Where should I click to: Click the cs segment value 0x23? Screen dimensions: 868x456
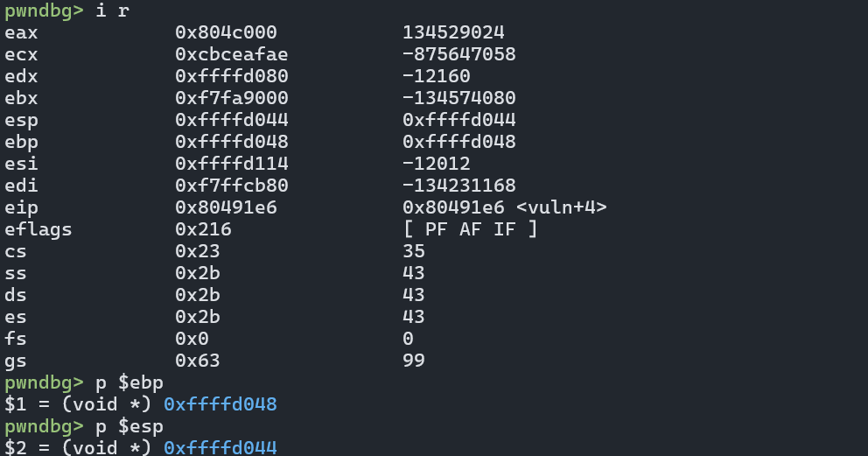click(198, 252)
